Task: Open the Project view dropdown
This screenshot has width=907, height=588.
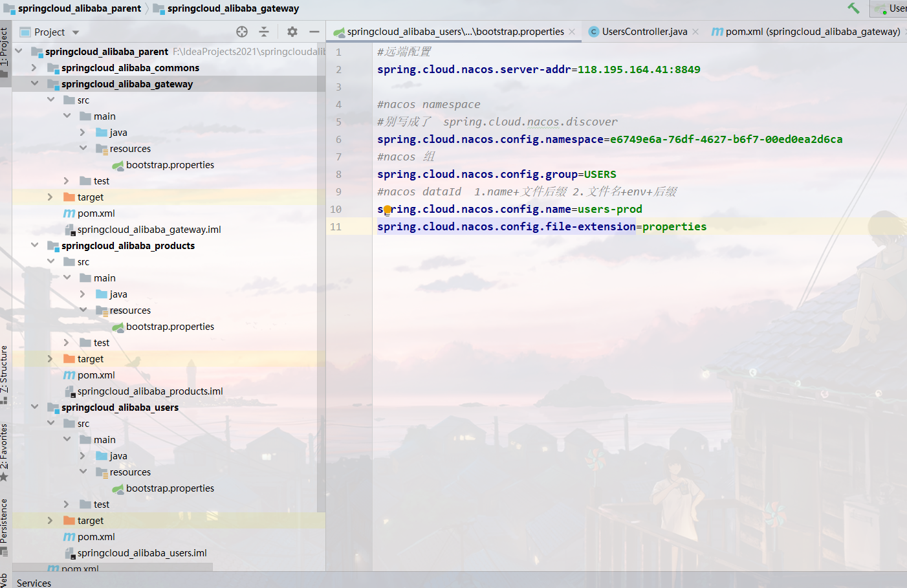Action: [76, 32]
